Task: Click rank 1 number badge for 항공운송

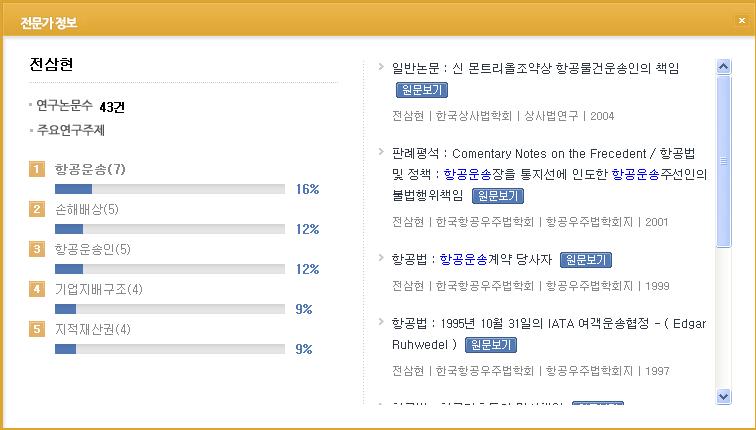Action: (37, 169)
